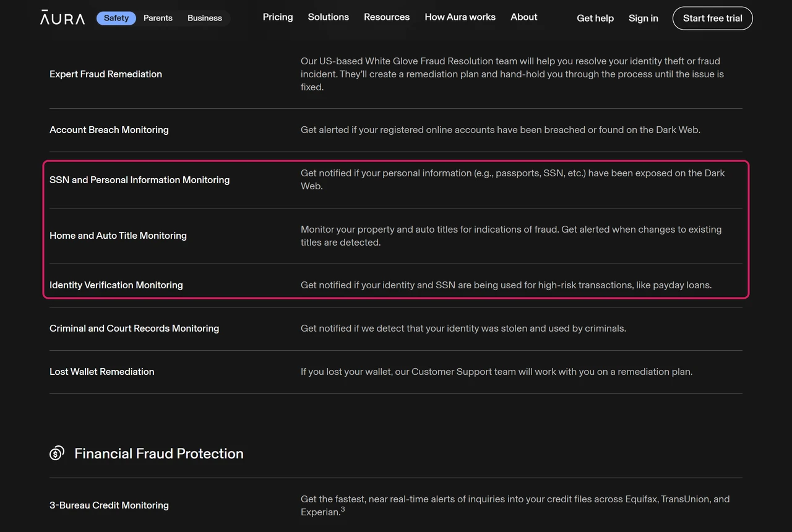Screen dimensions: 792x532
Task: Open the Solutions menu
Action: point(329,17)
